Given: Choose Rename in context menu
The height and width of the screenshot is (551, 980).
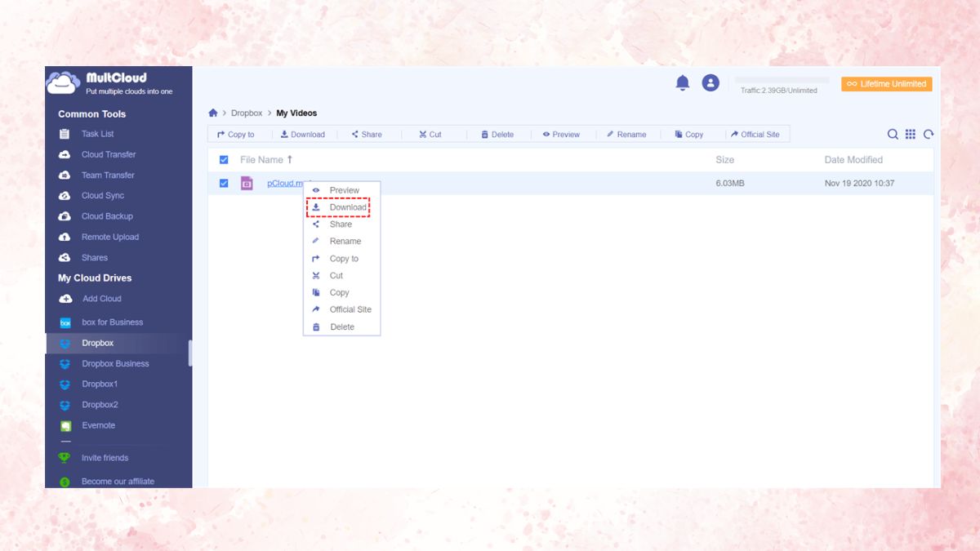Looking at the screenshot, I should coord(341,242).
